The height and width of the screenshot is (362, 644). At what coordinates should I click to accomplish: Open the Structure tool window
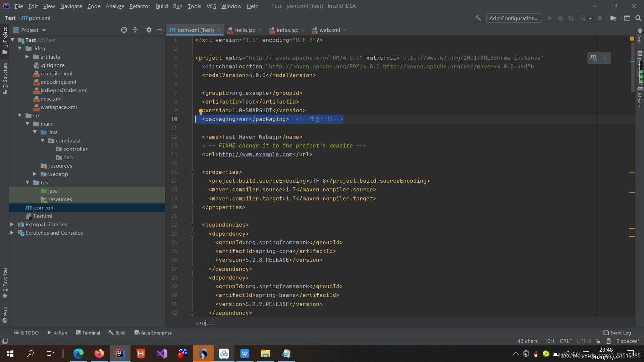click(x=5, y=78)
